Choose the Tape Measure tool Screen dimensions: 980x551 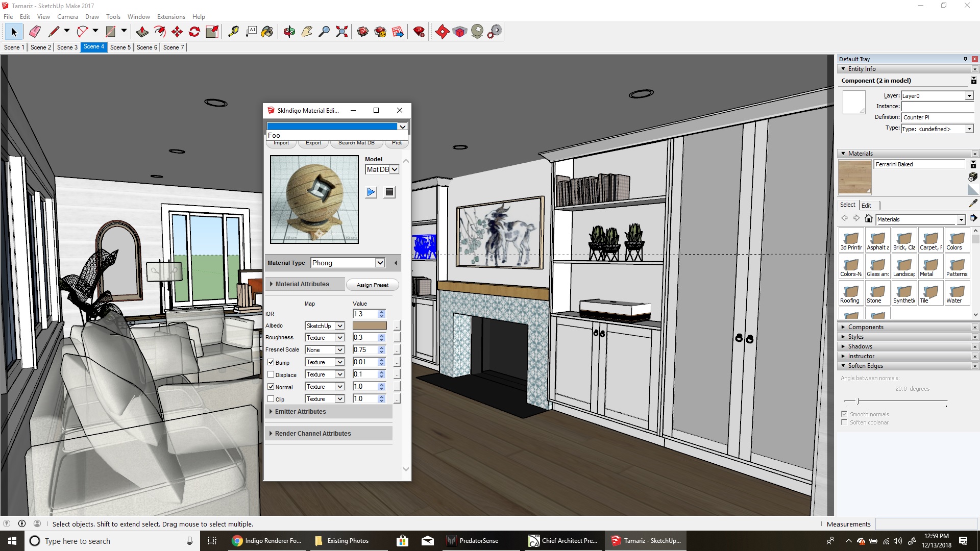coord(233,32)
